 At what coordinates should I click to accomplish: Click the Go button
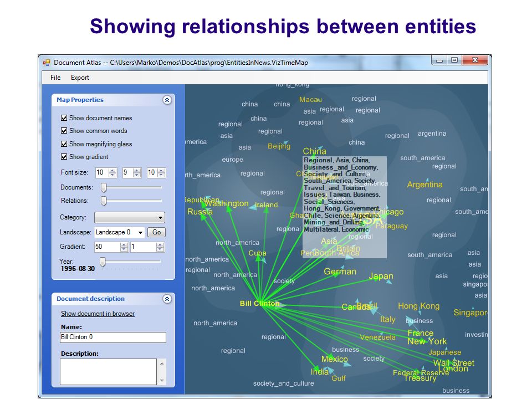click(156, 232)
